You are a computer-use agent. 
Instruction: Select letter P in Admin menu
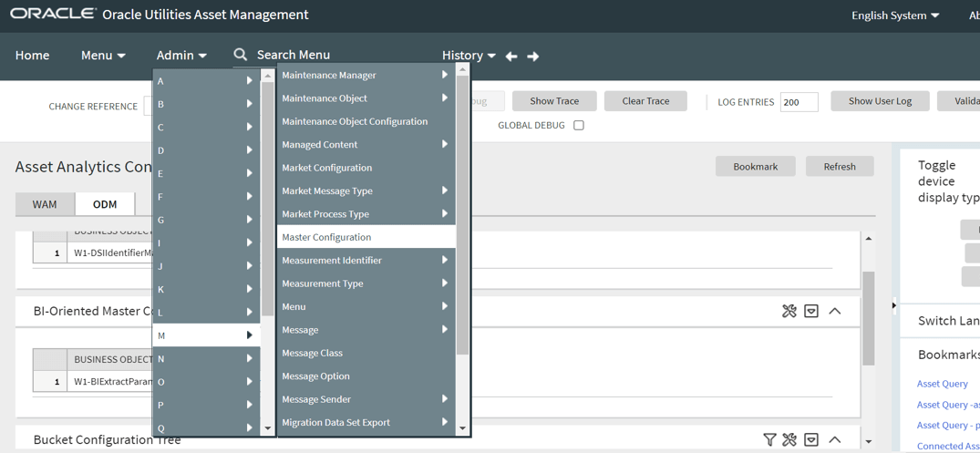(x=206, y=405)
